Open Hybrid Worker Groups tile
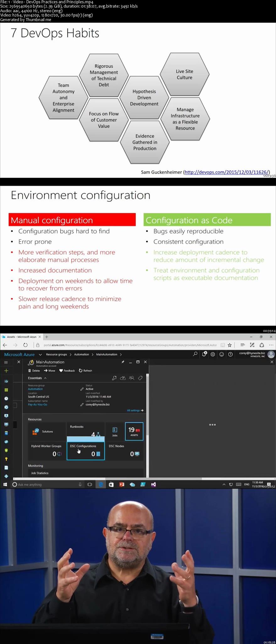The width and height of the screenshot is (276, 644). point(47,451)
